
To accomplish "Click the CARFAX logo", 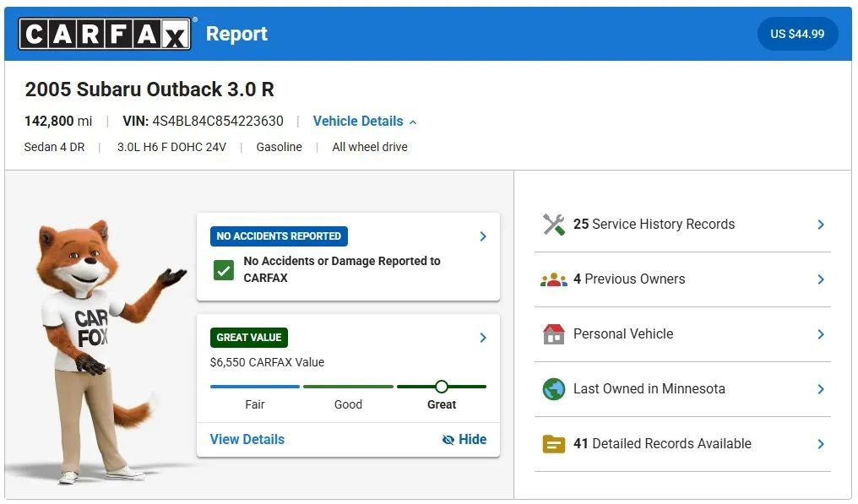I will click(105, 34).
